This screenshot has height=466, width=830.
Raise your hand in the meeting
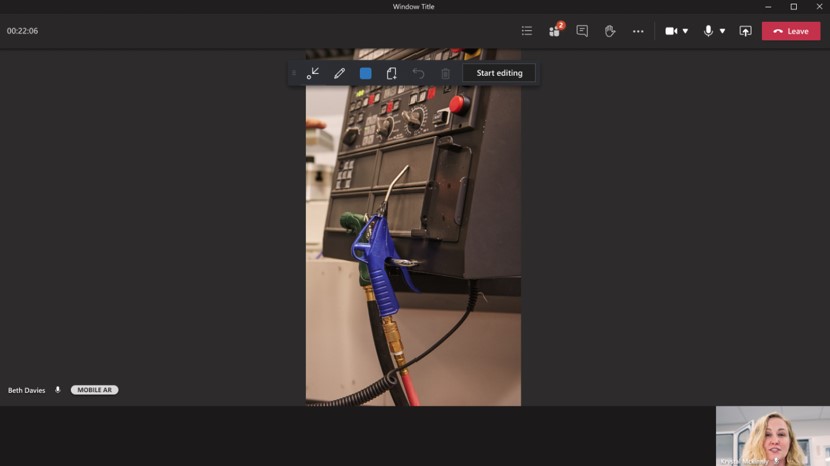tap(610, 31)
